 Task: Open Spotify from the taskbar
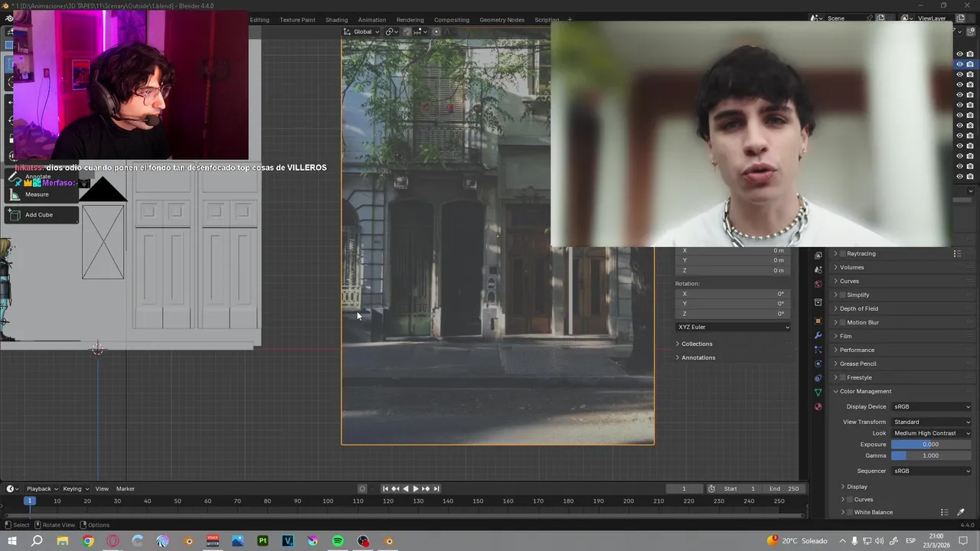pos(338,541)
